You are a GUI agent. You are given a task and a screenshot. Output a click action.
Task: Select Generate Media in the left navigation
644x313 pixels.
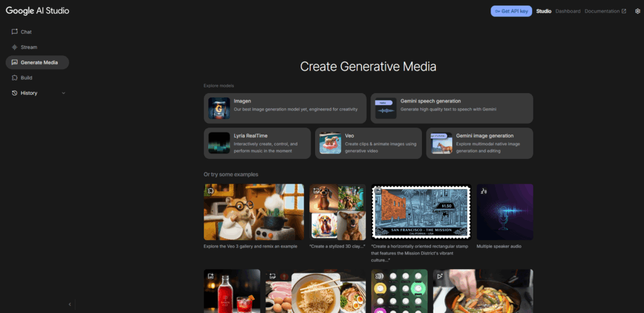[37, 62]
